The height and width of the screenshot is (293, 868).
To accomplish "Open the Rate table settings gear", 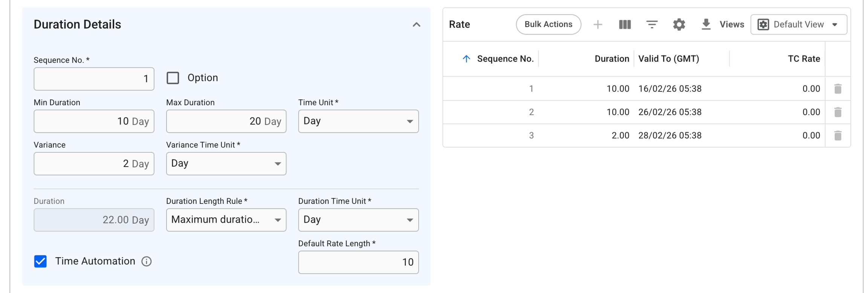I will coord(679,25).
